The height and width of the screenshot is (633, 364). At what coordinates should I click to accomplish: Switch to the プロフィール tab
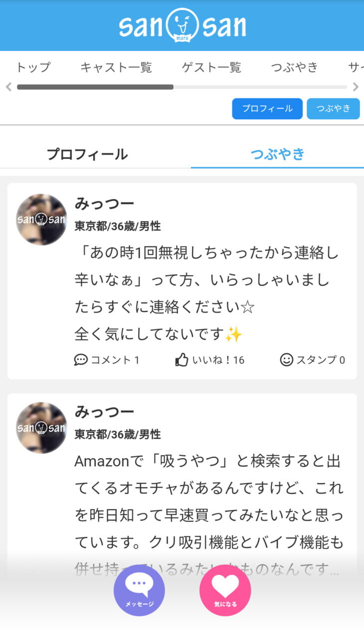click(87, 154)
